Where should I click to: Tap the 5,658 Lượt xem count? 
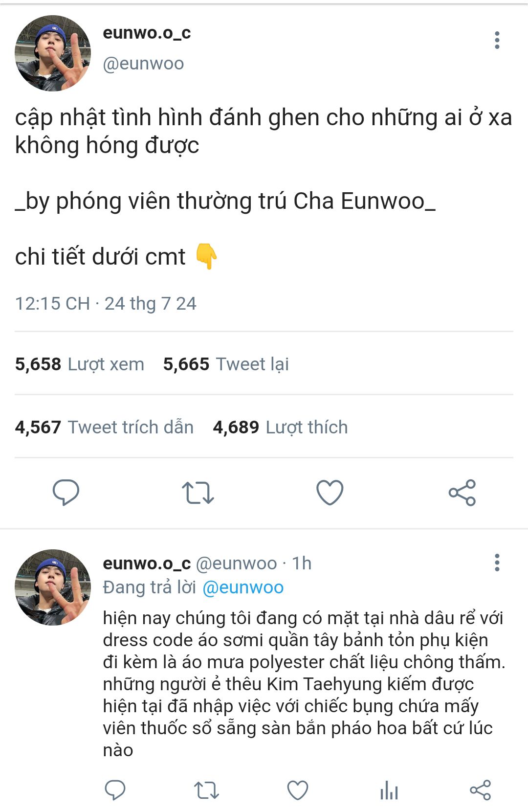click(x=80, y=364)
